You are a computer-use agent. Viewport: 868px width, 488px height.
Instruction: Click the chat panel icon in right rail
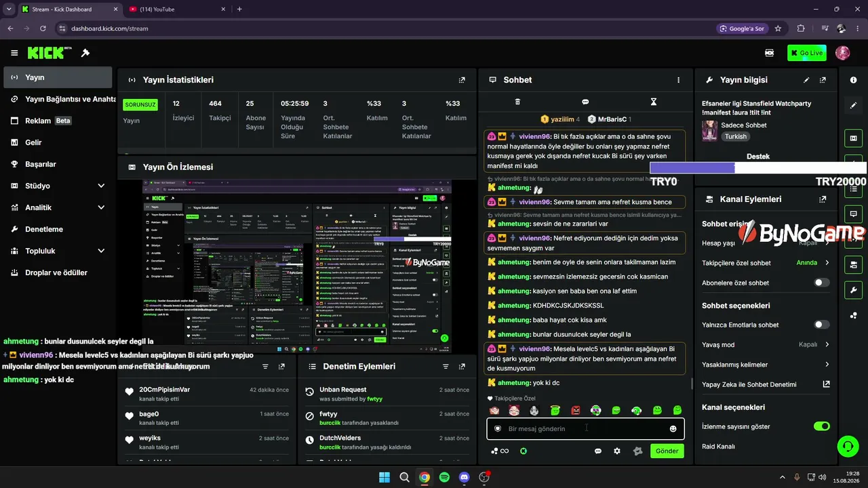coord(853,213)
